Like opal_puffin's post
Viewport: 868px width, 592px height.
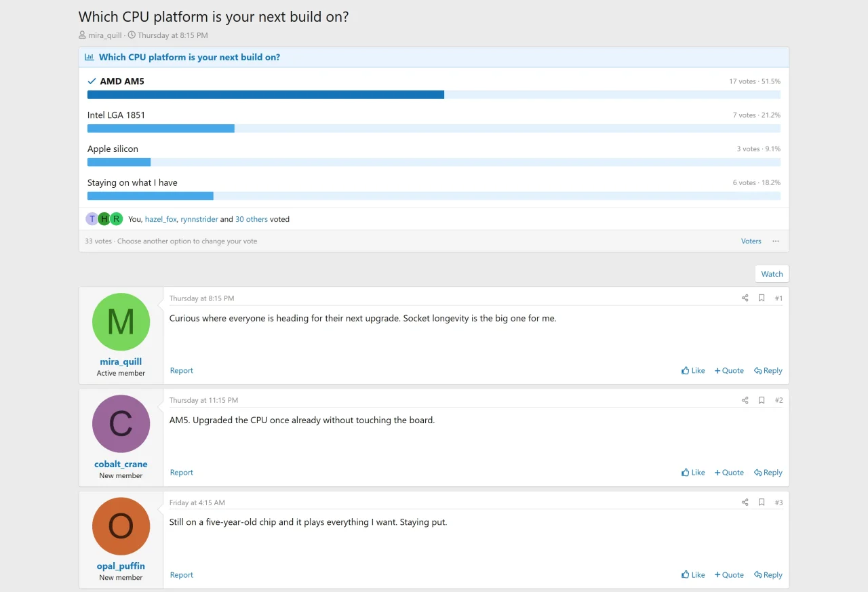click(693, 575)
